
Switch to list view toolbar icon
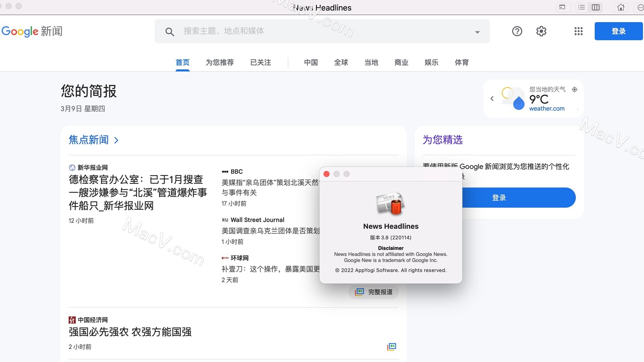(582, 7)
